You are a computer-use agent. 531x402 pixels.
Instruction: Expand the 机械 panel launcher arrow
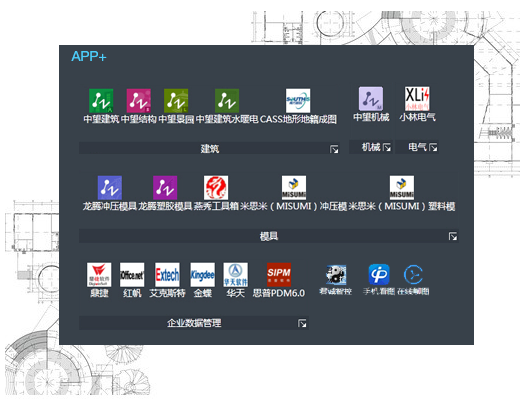(387, 147)
